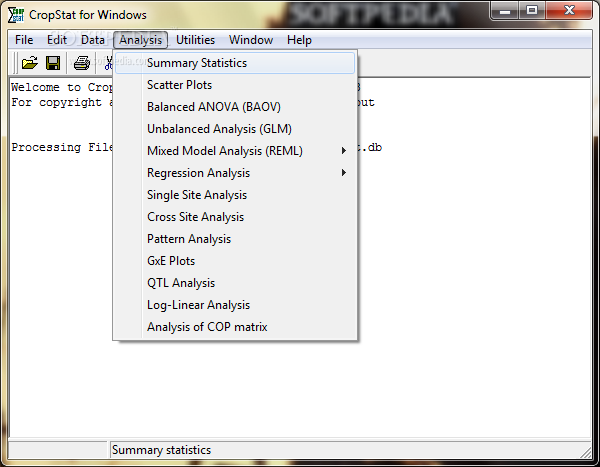600x467 pixels.
Task: Choose Cross Site Analysis
Action: click(235, 217)
